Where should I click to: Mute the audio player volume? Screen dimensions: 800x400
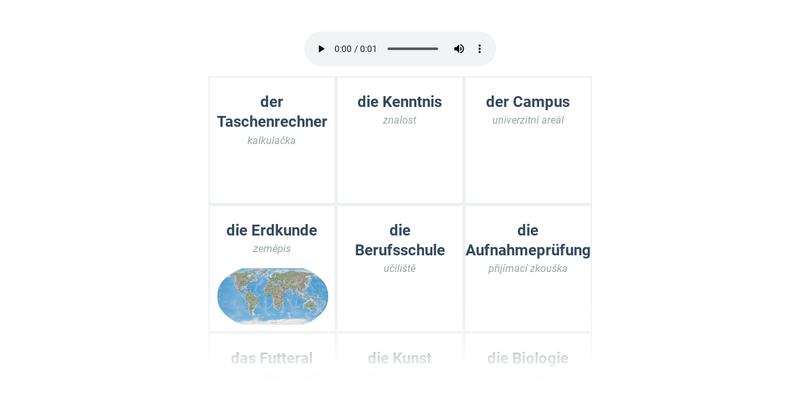[459, 49]
